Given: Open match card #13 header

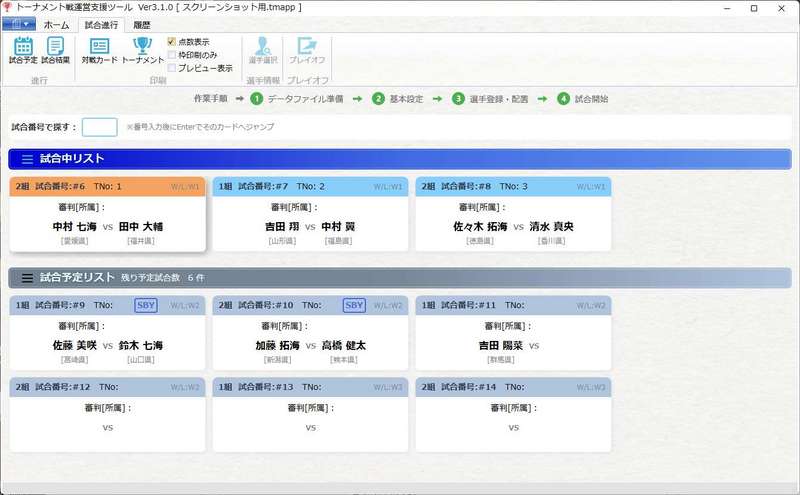Looking at the screenshot, I should point(310,387).
